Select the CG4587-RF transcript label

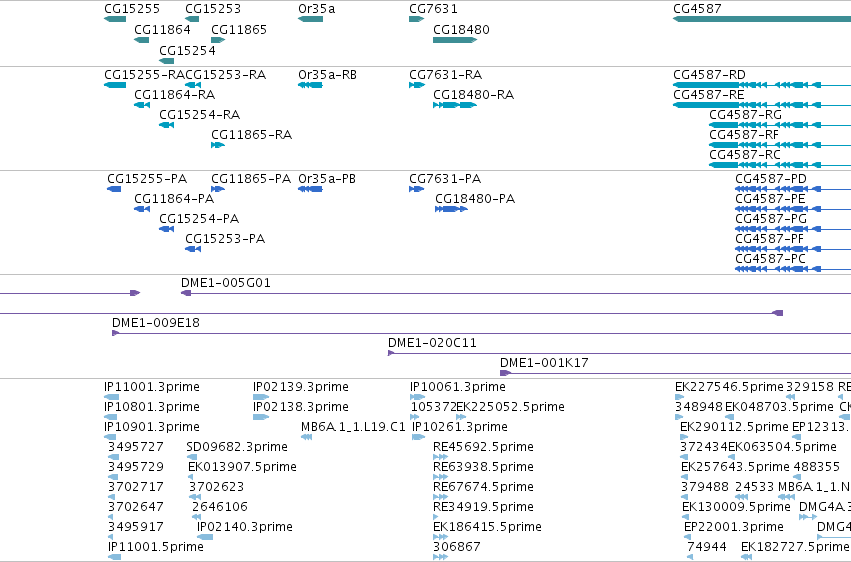click(744, 135)
